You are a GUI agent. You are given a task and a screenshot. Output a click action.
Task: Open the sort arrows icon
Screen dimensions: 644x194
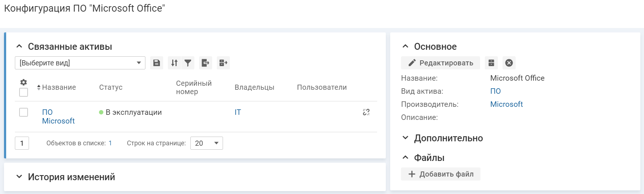click(174, 63)
